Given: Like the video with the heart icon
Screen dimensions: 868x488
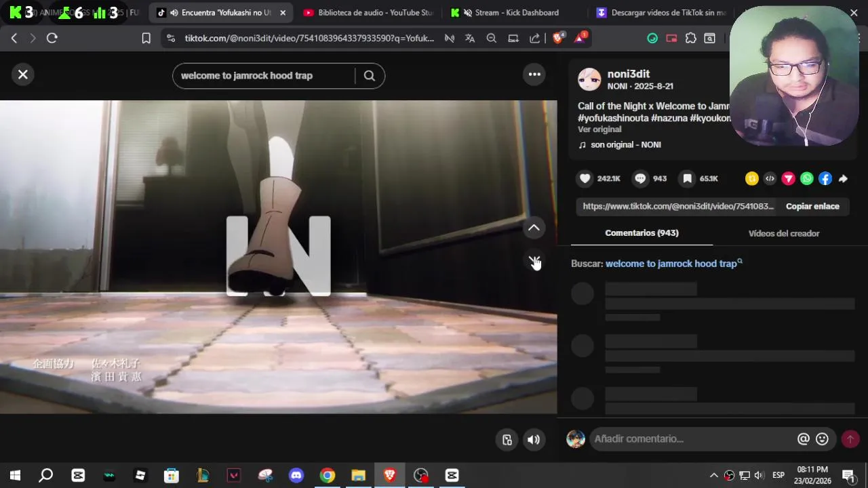Looking at the screenshot, I should click(x=585, y=178).
